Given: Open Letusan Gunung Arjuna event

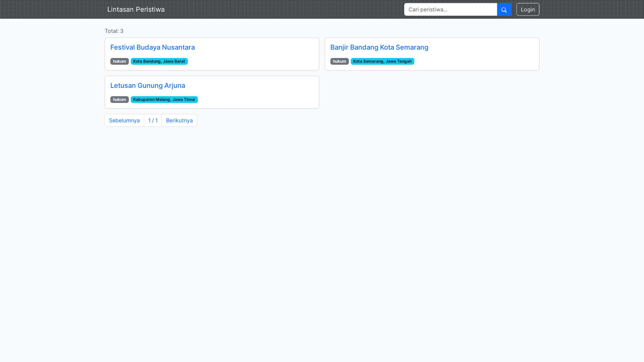Looking at the screenshot, I should click(x=148, y=85).
